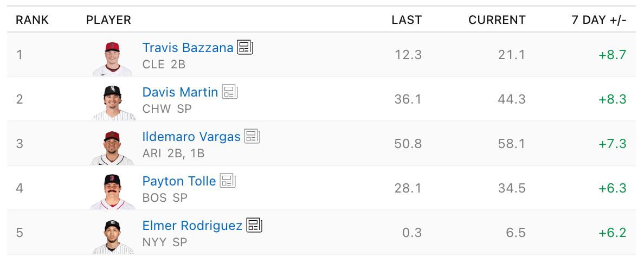The width and height of the screenshot is (644, 256).
Task: Open Ildemaro Vargas's player news icon
Action: pos(252,137)
